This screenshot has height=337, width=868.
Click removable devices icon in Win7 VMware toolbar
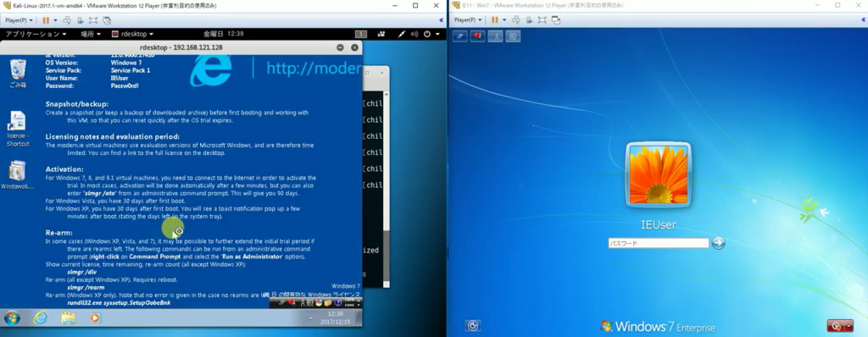(529, 20)
